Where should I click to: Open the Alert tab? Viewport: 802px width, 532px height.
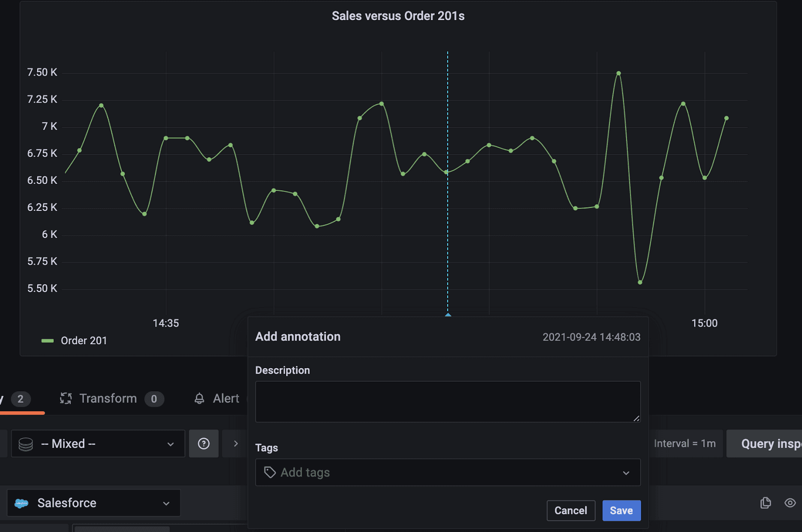point(226,398)
